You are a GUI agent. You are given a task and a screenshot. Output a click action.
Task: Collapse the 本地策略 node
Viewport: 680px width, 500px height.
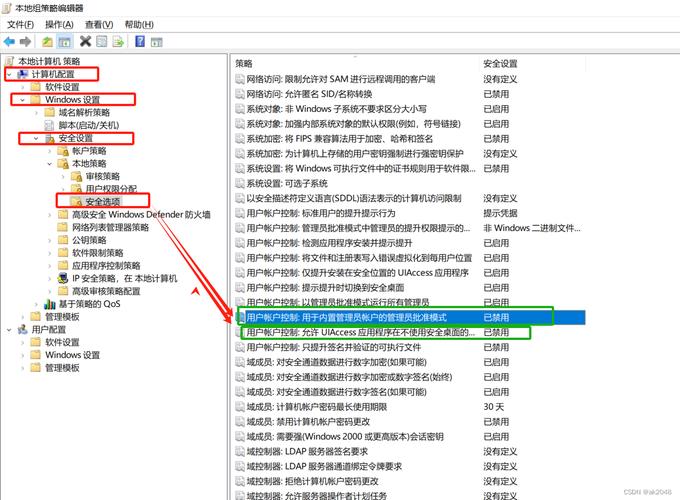50,163
